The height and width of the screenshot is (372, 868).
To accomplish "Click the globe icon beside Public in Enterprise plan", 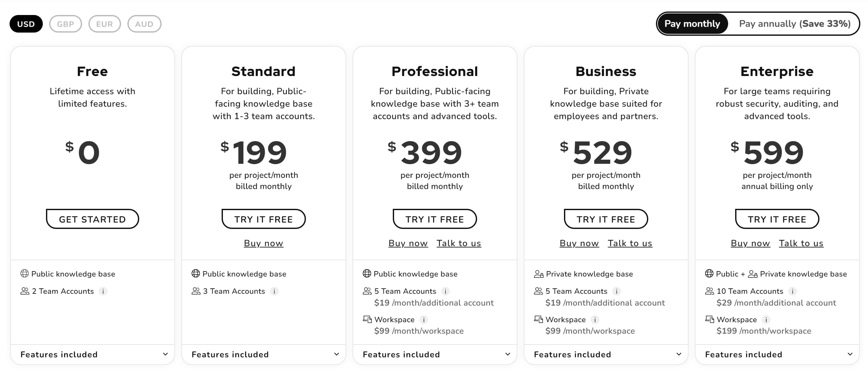I will 709,274.
